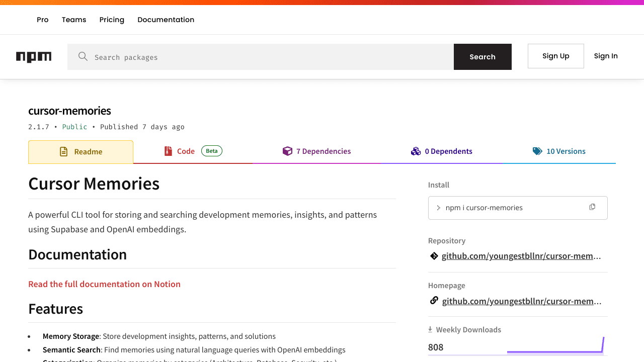Open the full documentation on Notion
The height and width of the screenshot is (362, 644).
(104, 284)
